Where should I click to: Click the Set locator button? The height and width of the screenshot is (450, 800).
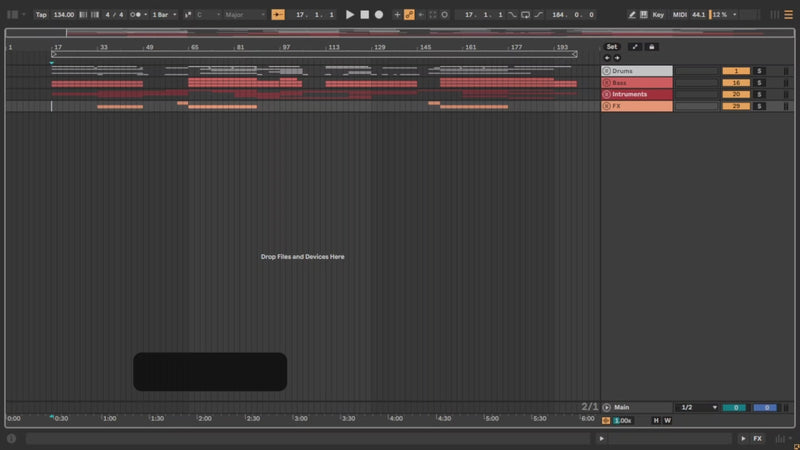coord(612,47)
